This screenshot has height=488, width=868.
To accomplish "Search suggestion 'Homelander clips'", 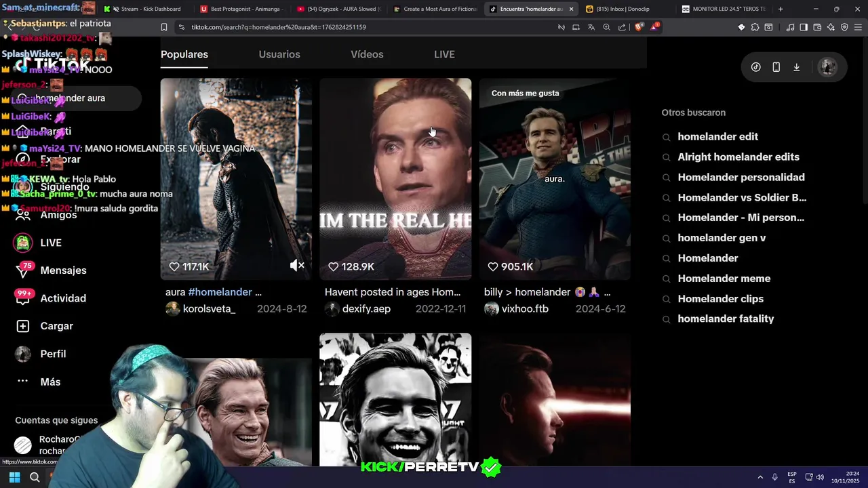I will pos(720,299).
